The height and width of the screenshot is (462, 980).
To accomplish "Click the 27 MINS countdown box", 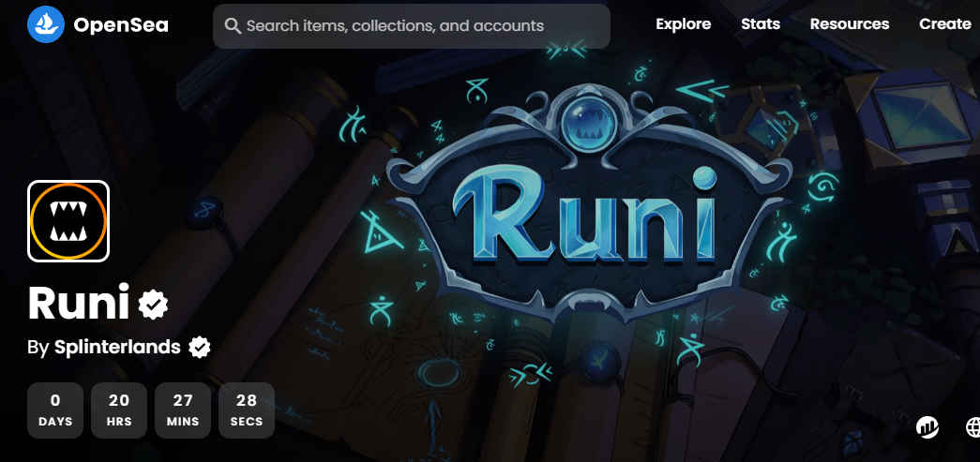I will coord(183,410).
